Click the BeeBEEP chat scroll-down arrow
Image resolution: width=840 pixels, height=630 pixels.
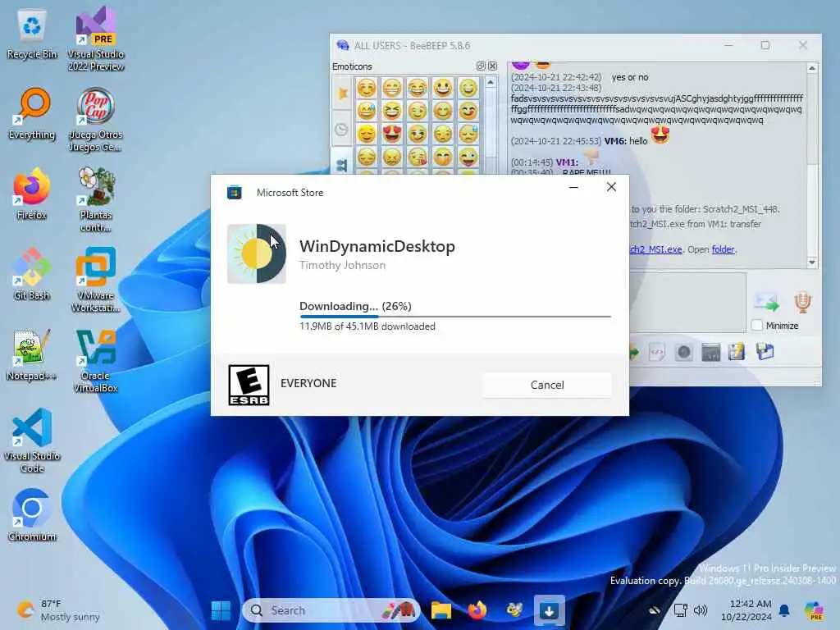(x=812, y=262)
